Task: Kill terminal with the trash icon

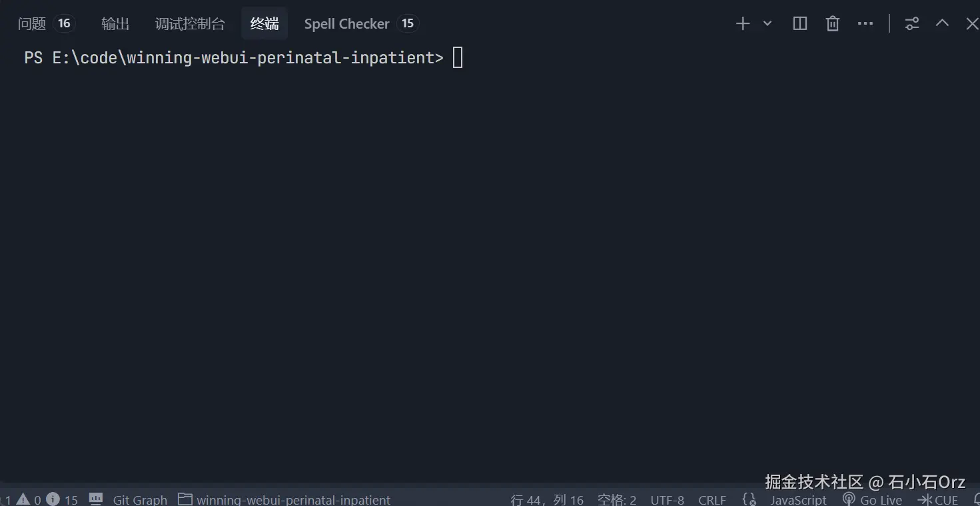Action: (833, 24)
